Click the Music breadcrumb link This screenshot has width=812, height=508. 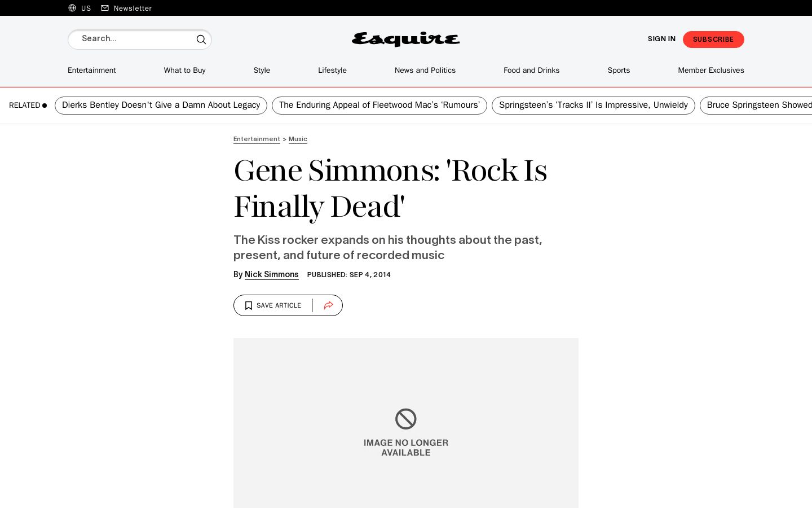[298, 139]
